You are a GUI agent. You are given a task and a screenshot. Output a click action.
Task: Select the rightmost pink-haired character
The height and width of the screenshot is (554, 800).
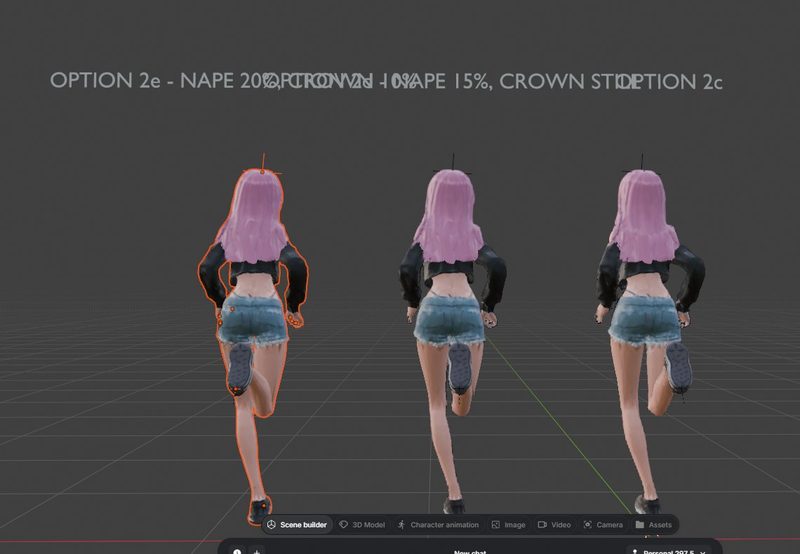tap(647, 306)
